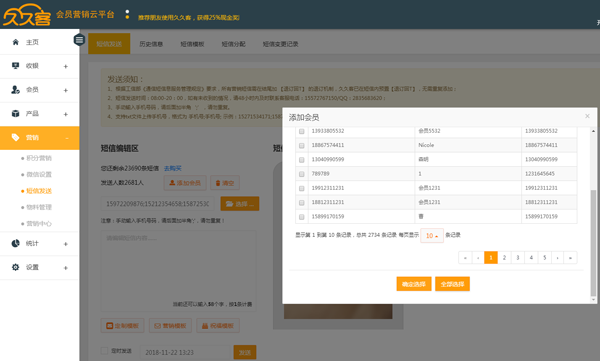Check the row for 13040990599

302,160
